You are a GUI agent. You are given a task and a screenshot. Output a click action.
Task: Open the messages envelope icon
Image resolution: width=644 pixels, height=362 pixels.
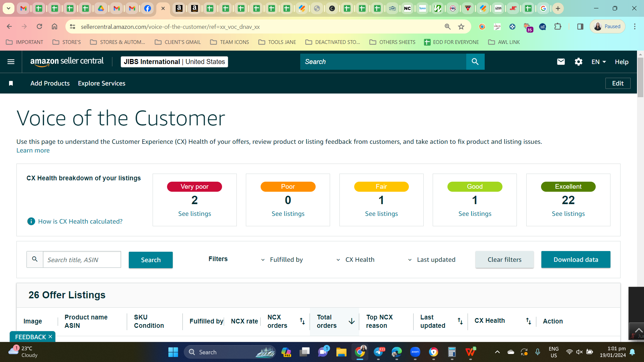(x=561, y=62)
